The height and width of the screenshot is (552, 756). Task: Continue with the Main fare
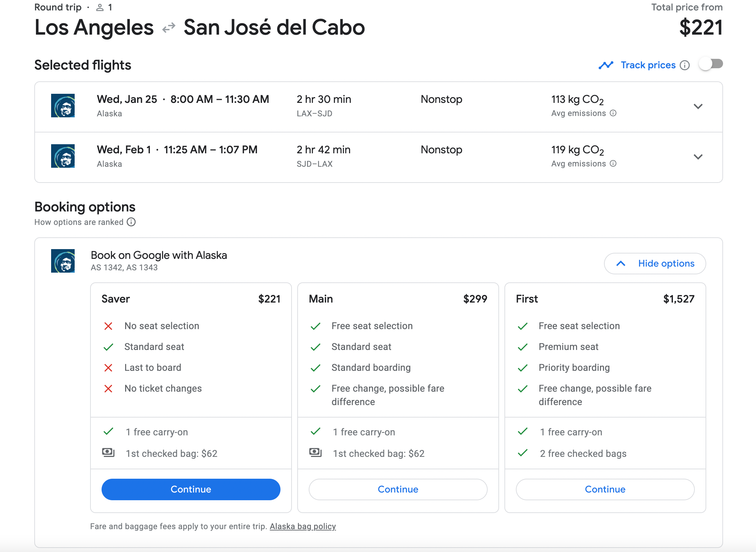click(398, 489)
